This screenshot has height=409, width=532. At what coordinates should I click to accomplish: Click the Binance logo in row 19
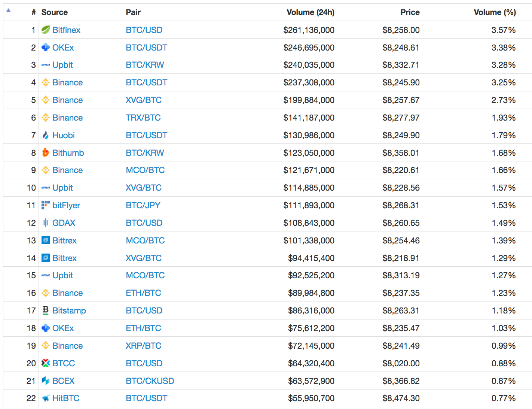[x=46, y=345]
